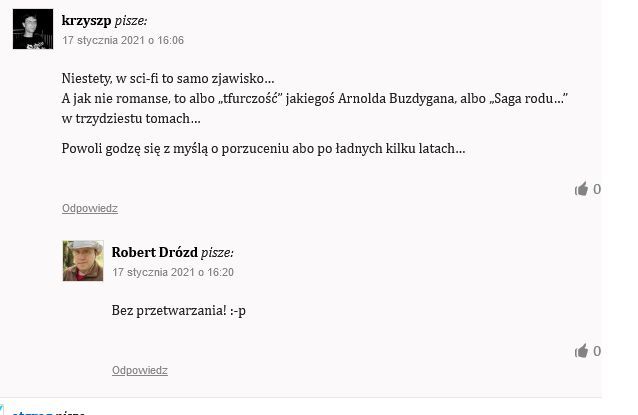
Task: Give thumbs-up to Robert Drózd's reply
Action: tap(581, 351)
